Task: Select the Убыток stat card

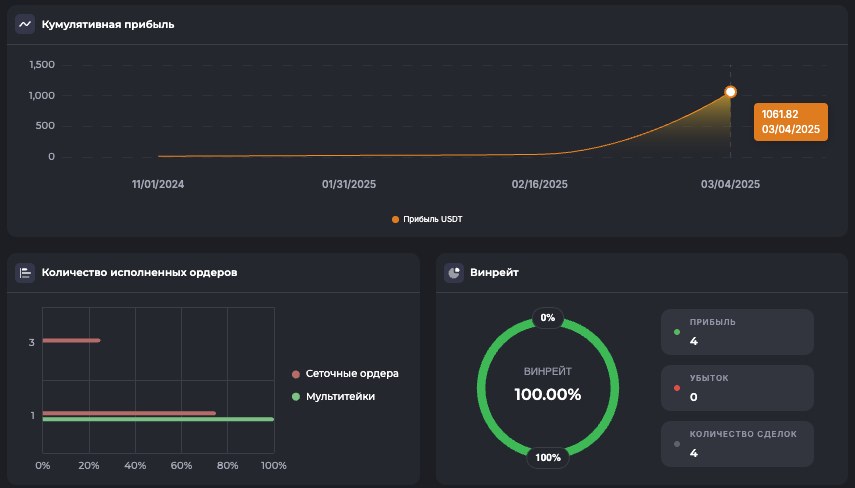Action: (737, 388)
